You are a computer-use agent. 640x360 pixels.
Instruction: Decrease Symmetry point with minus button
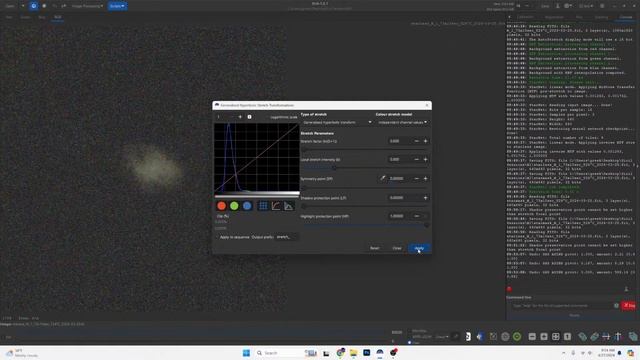(416, 178)
